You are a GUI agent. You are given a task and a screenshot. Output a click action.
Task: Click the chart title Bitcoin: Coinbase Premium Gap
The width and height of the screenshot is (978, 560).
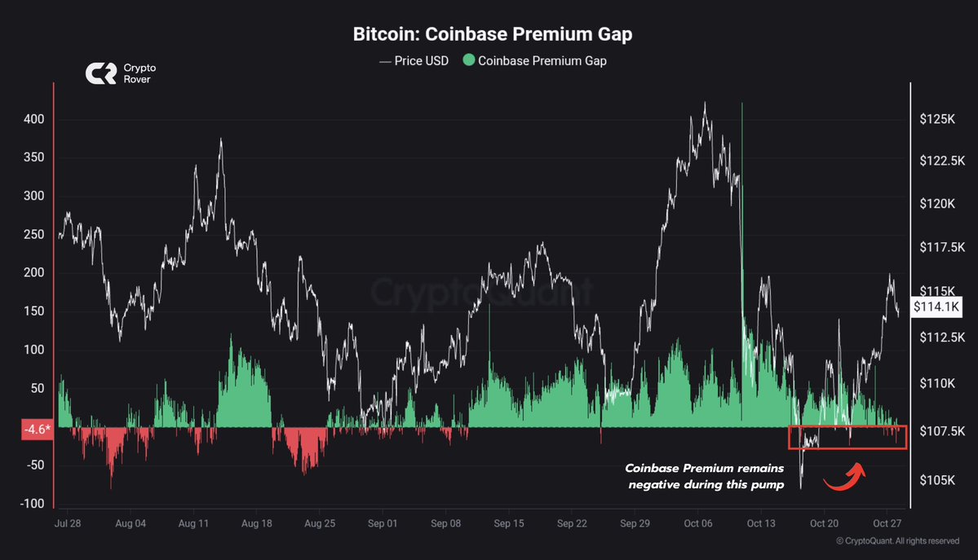coord(493,35)
